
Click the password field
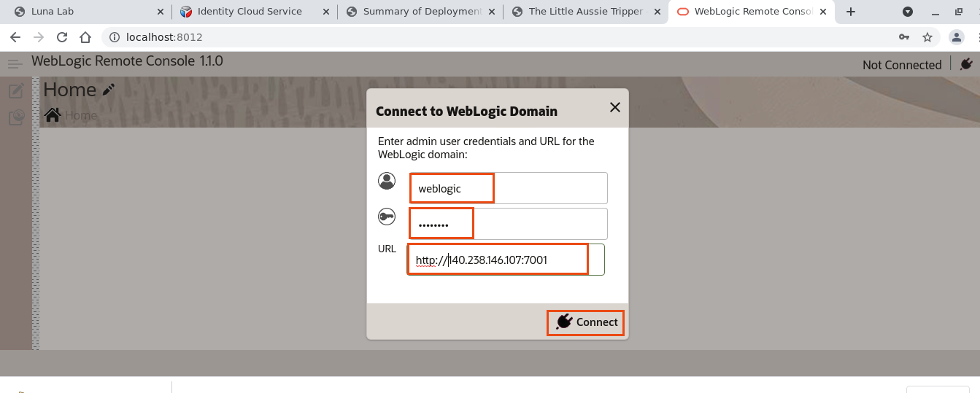509,224
